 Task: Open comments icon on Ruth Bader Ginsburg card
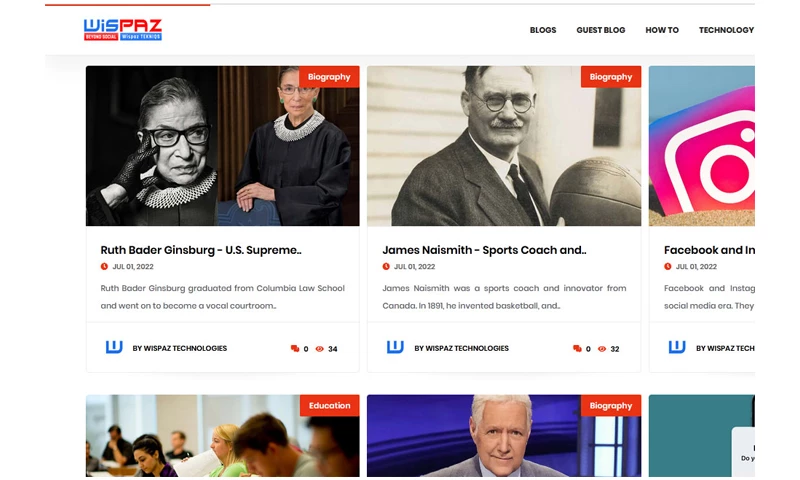point(295,349)
